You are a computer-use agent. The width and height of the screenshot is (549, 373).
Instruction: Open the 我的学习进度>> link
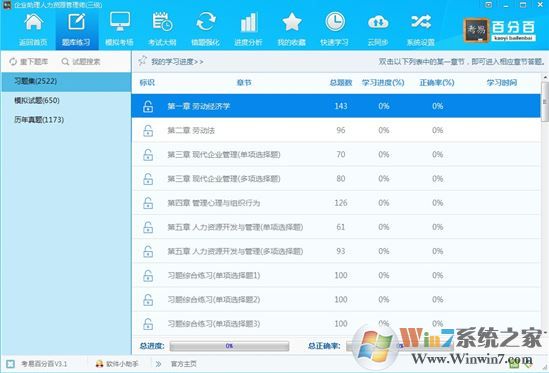pos(177,62)
